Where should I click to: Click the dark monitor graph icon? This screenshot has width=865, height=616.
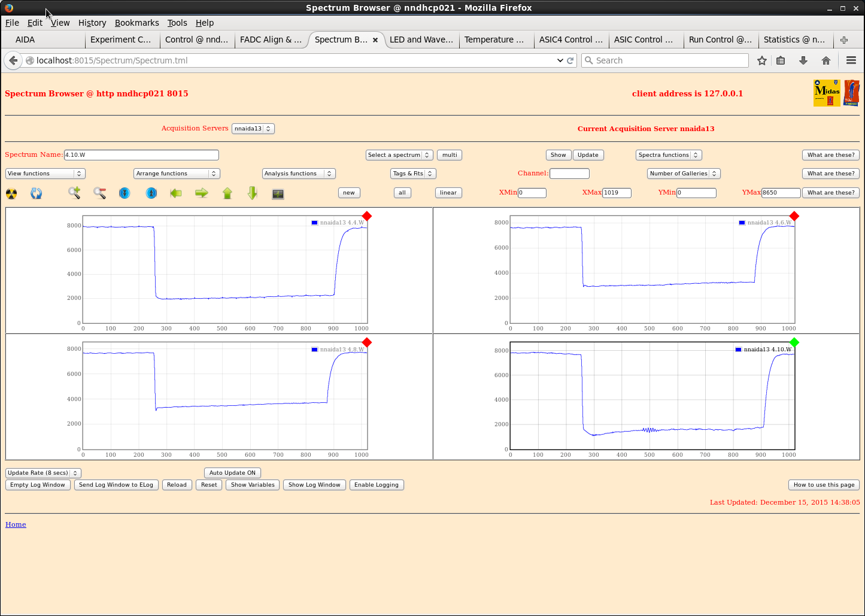(x=278, y=193)
